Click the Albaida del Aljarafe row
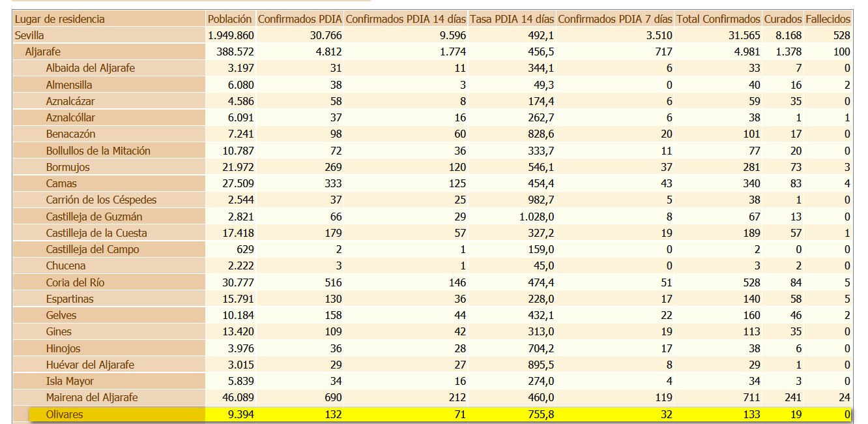Image resolution: width=868 pixels, height=424 pixels. 90,68
